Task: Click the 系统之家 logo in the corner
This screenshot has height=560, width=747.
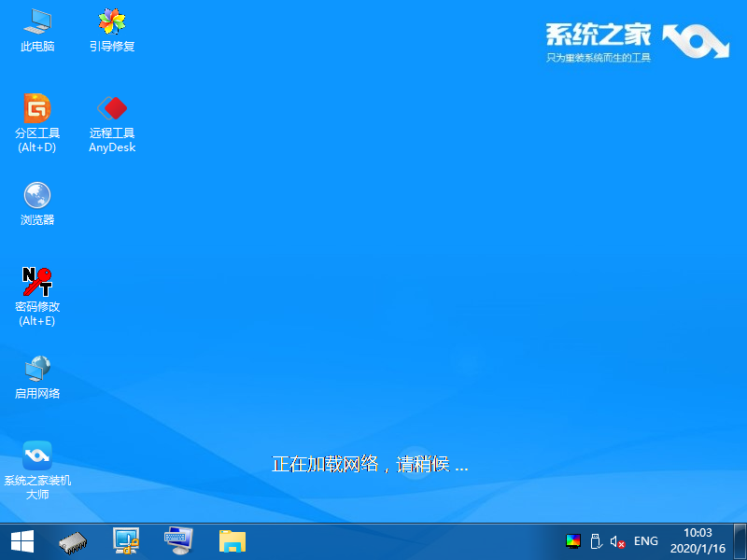Action: 635,41
